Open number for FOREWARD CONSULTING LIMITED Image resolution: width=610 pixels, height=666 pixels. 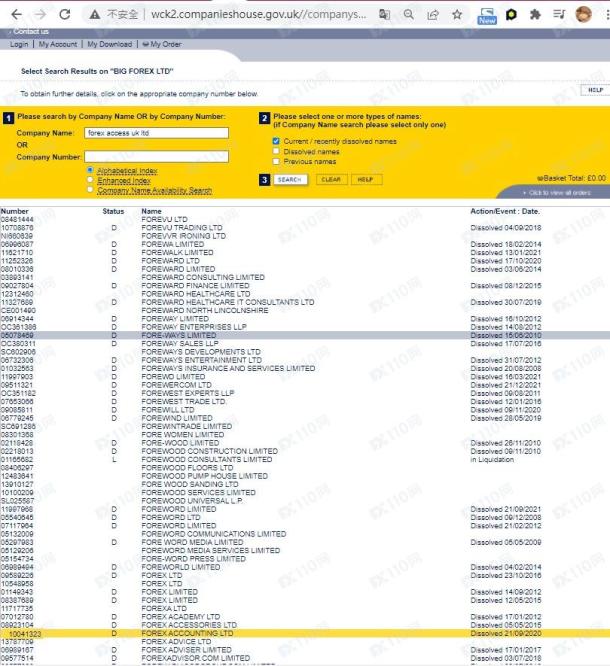[17, 277]
